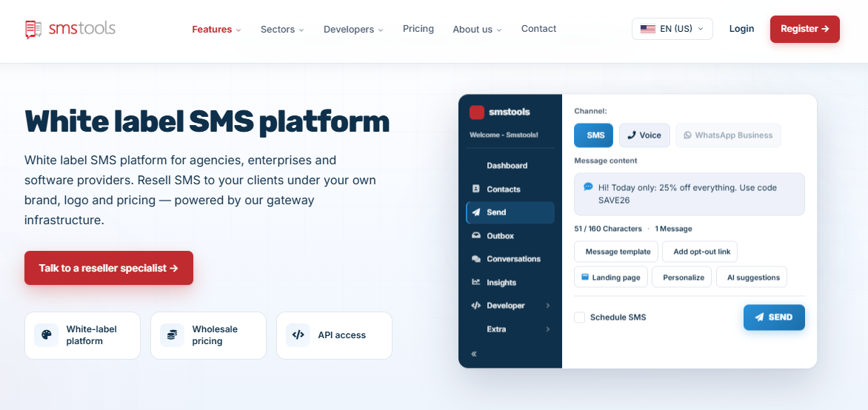Image resolution: width=868 pixels, height=410 pixels.
Task: Collapse sidebar with double chevron icon
Action: [x=474, y=354]
